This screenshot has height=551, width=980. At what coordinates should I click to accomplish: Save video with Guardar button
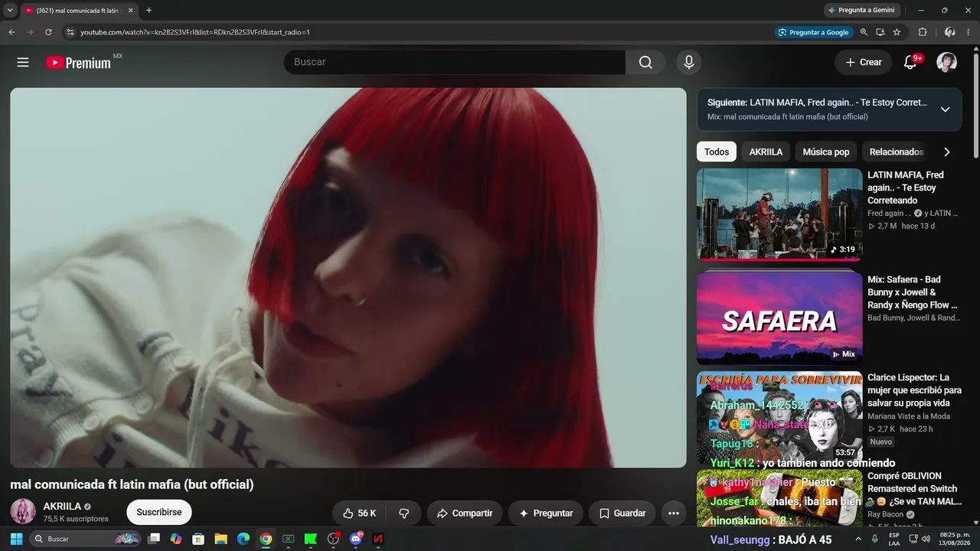[622, 514]
